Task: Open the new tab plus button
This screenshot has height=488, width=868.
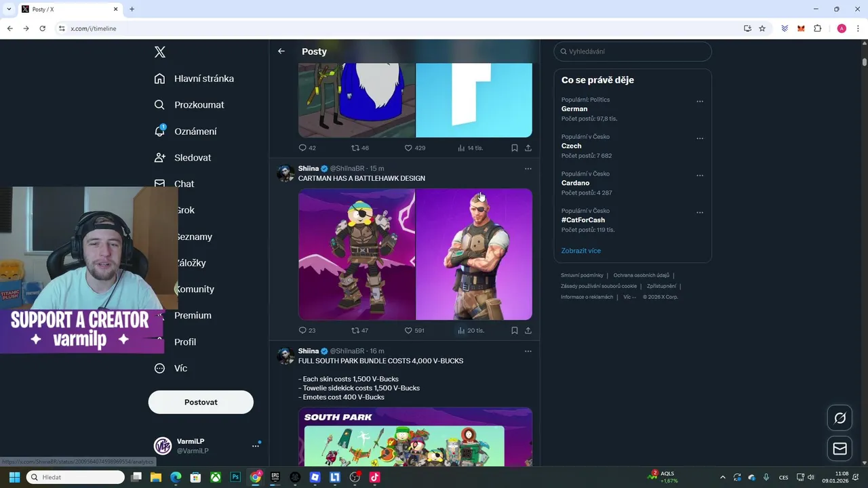Action: (x=132, y=9)
